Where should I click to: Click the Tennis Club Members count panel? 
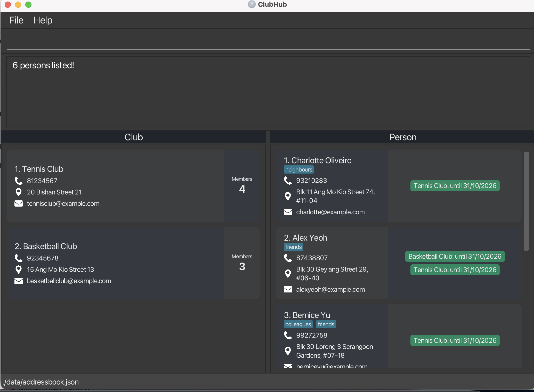click(x=242, y=186)
